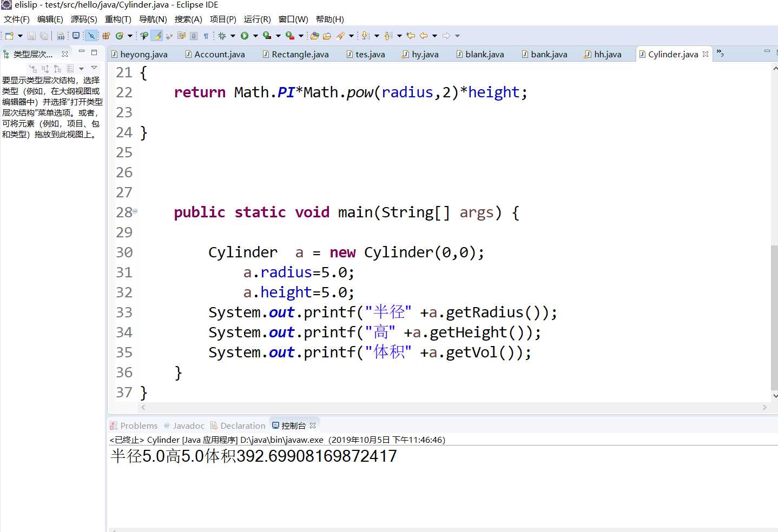Image resolution: width=778 pixels, height=532 pixels.
Task: Toggle Show Whitespace Characters pilcrow icon
Action: coord(206,36)
